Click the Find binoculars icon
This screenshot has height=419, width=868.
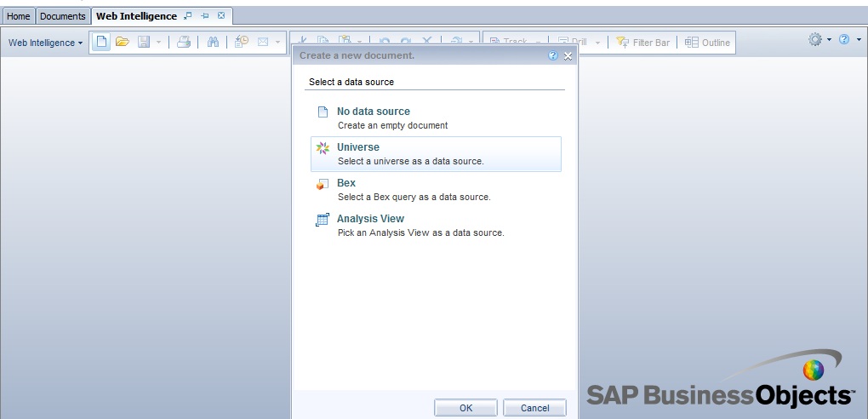click(213, 42)
